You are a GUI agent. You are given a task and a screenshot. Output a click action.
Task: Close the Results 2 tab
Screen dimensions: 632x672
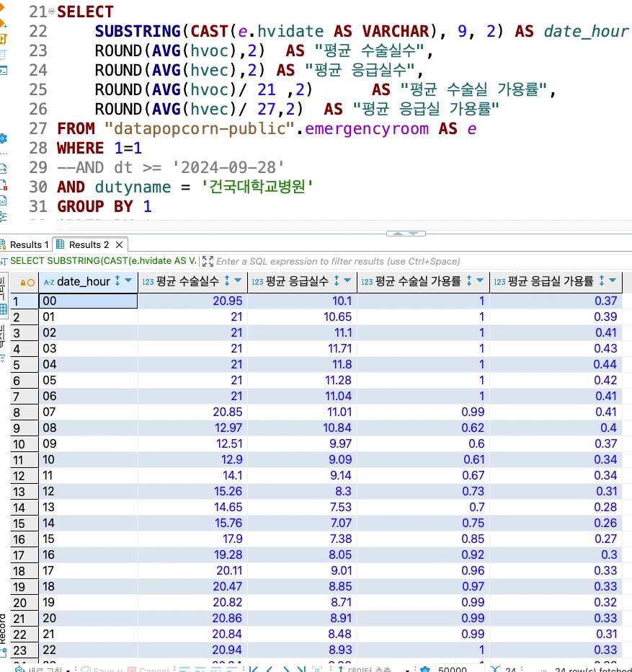pos(119,244)
